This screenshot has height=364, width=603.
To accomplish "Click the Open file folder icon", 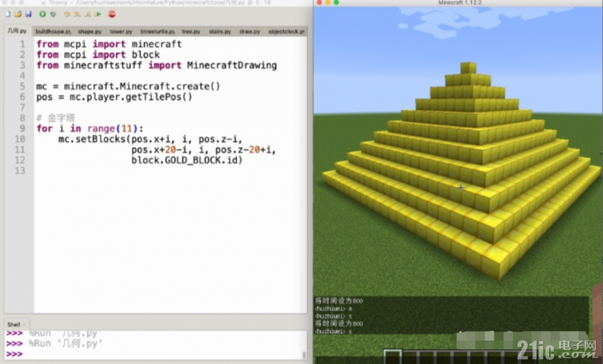I will point(18,14).
